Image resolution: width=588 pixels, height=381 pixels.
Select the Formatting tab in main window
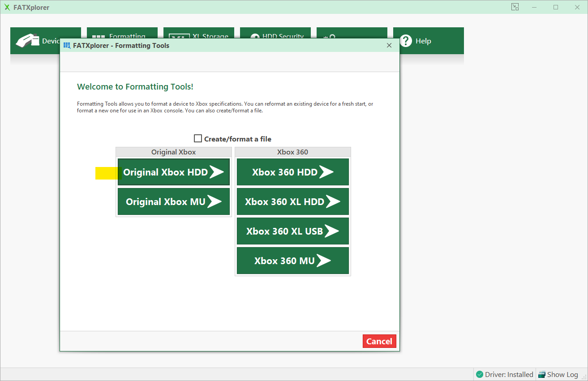tap(122, 33)
